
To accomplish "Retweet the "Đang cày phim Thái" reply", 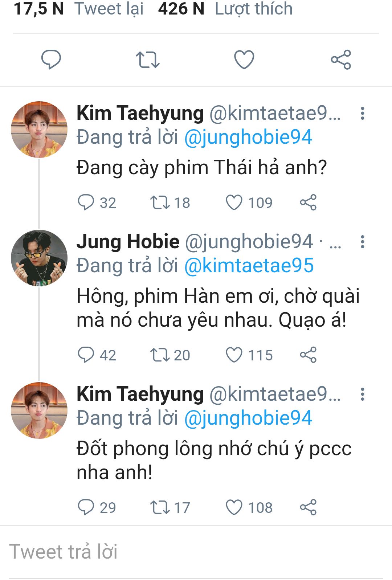I will click(160, 203).
